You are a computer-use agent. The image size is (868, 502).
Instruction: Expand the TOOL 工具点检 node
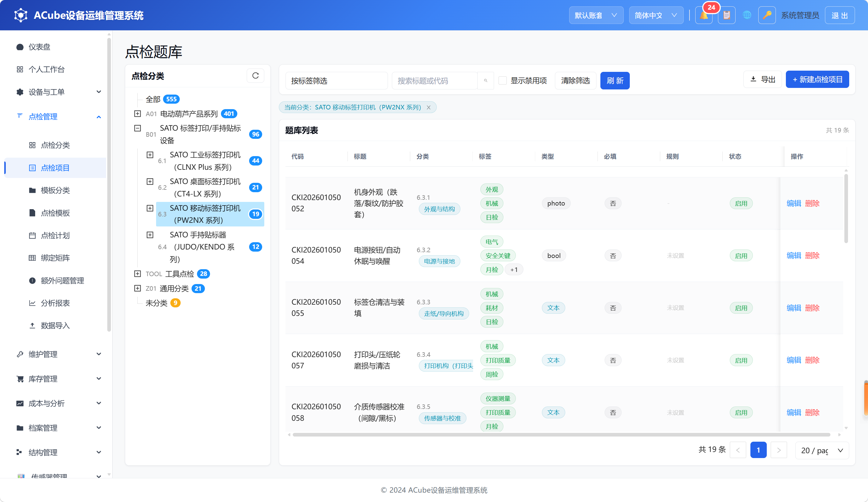coord(137,273)
